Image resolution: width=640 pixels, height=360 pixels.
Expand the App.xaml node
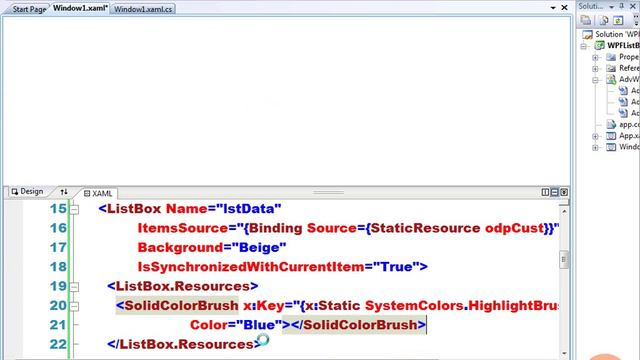[596, 136]
